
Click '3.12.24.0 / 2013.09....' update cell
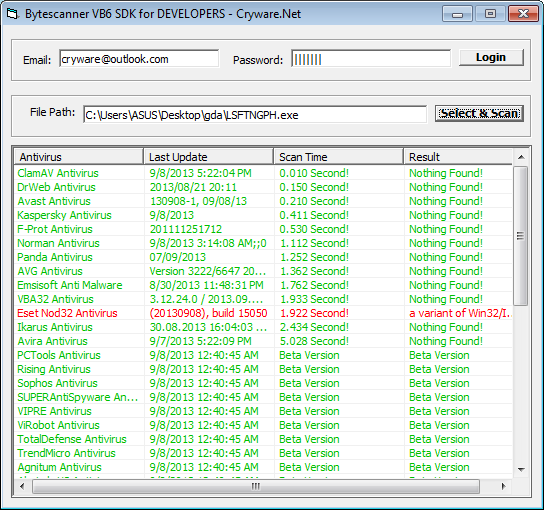[206, 299]
